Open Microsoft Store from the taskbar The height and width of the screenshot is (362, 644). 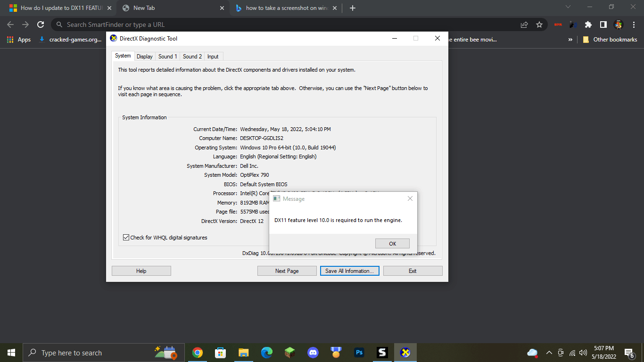220,353
